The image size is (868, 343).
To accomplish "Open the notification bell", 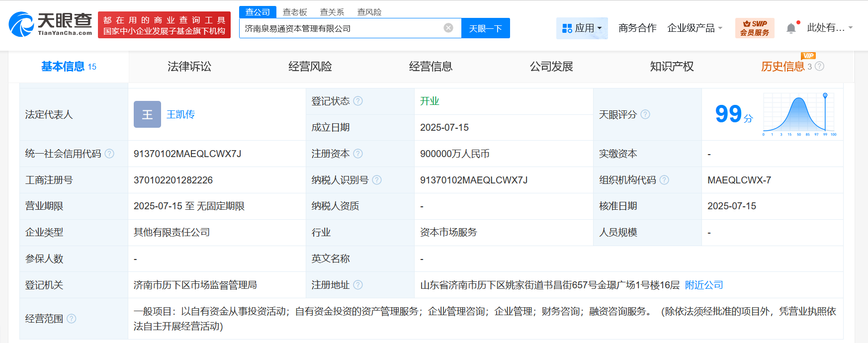I will (791, 28).
